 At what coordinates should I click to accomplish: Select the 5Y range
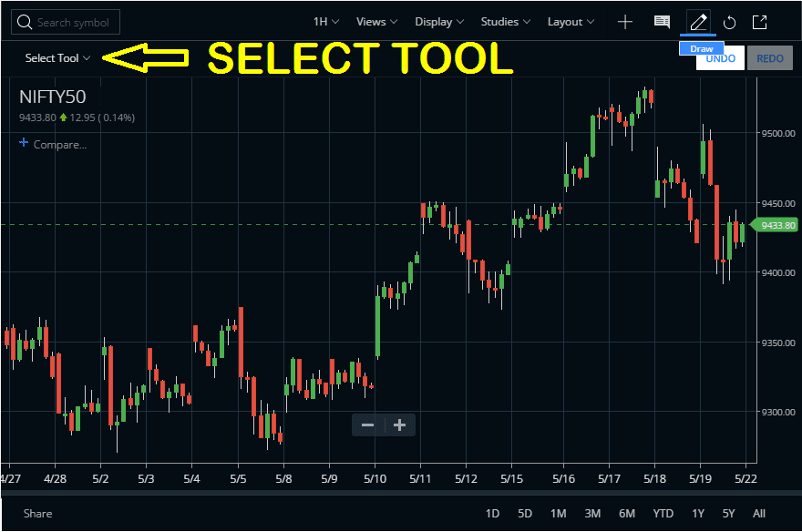click(x=728, y=514)
